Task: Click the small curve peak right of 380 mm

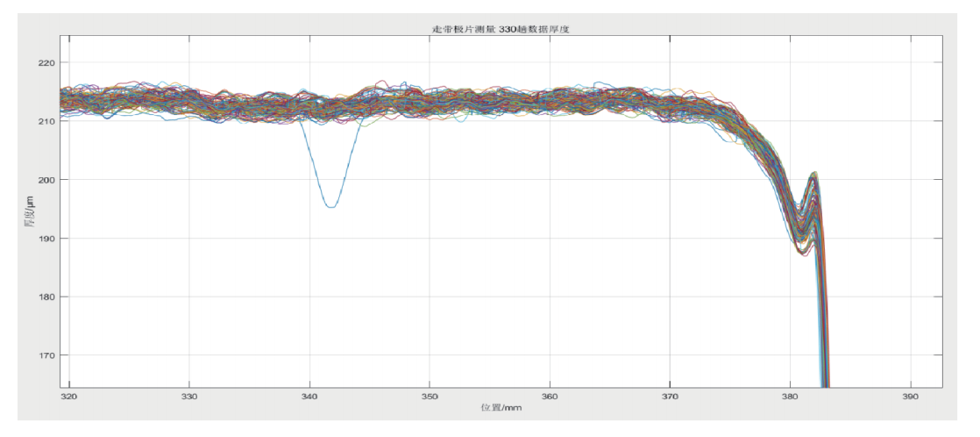Action: pos(814,176)
